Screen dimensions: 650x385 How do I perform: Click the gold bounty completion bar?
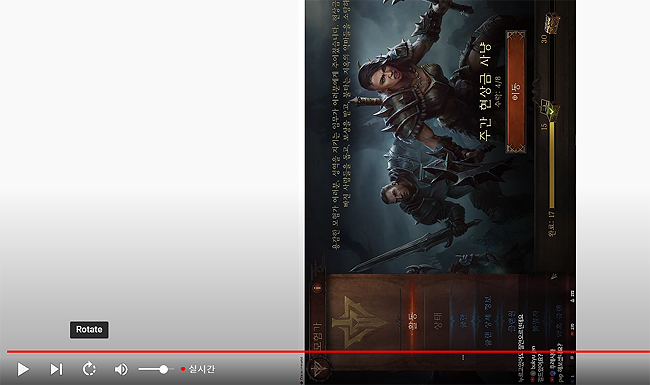click(552, 164)
